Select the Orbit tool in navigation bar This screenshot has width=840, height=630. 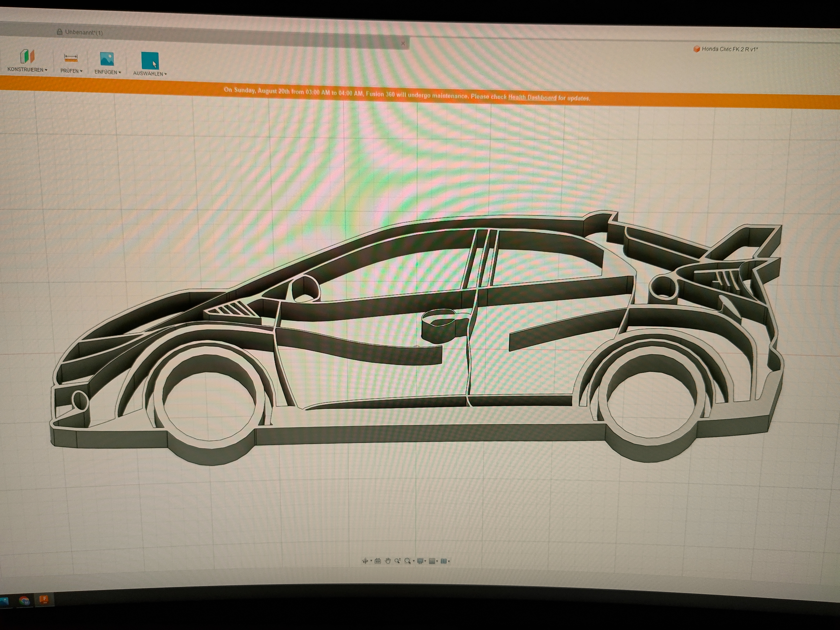tap(365, 561)
